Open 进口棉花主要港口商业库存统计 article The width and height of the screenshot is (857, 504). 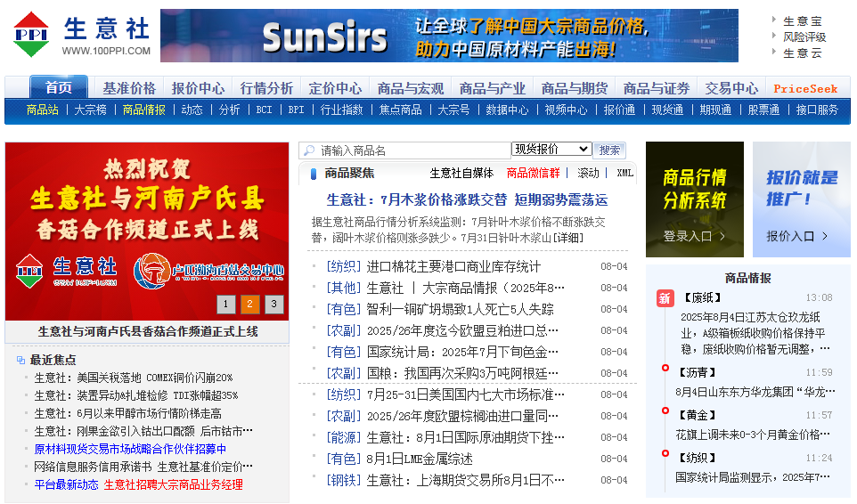453,266
